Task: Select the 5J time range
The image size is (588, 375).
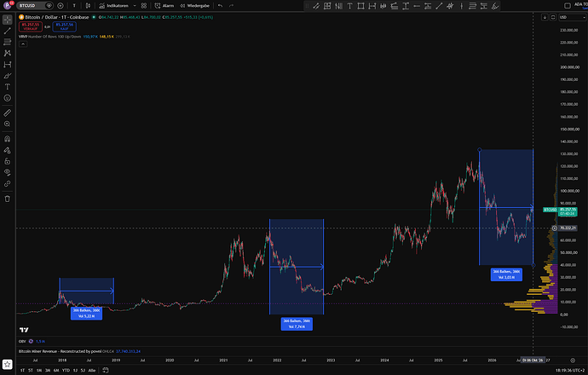Action: point(83,371)
